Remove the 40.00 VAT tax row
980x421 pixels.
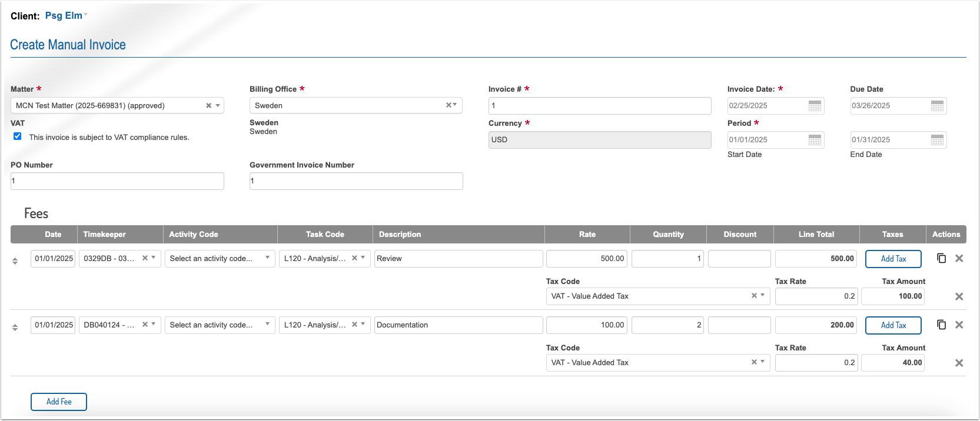959,363
